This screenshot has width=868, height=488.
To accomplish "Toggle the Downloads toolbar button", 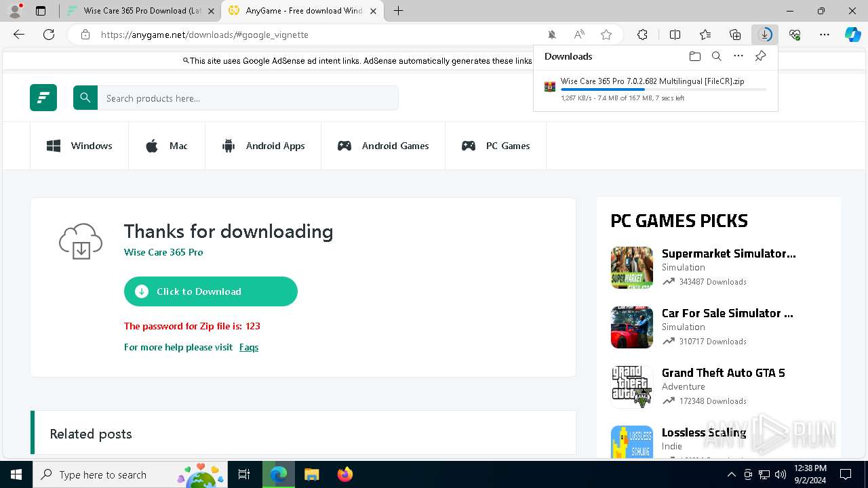I will [765, 35].
